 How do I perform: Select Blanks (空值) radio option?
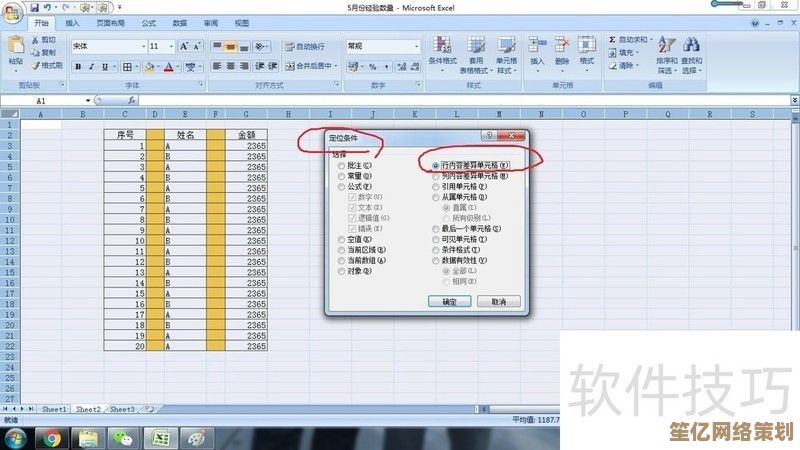[x=341, y=239]
